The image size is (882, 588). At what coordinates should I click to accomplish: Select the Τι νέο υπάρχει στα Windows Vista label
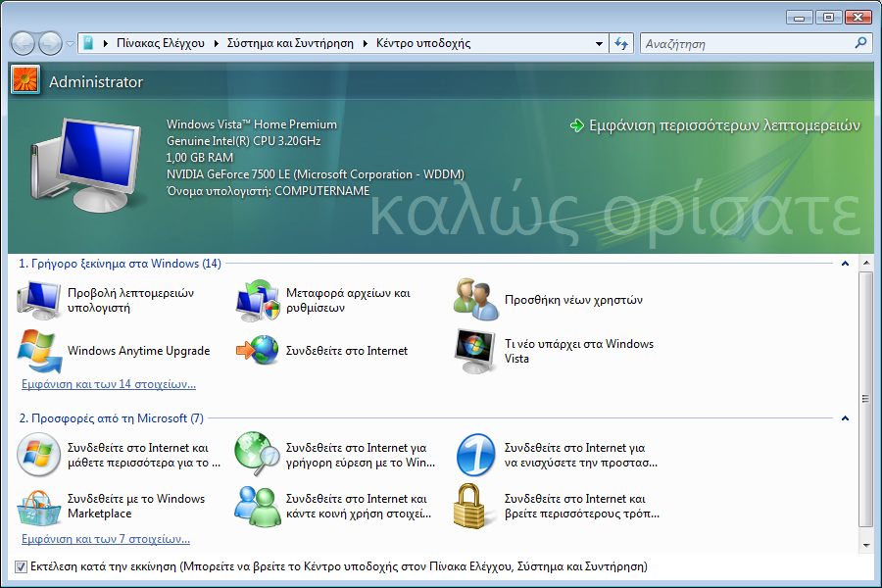click(579, 351)
